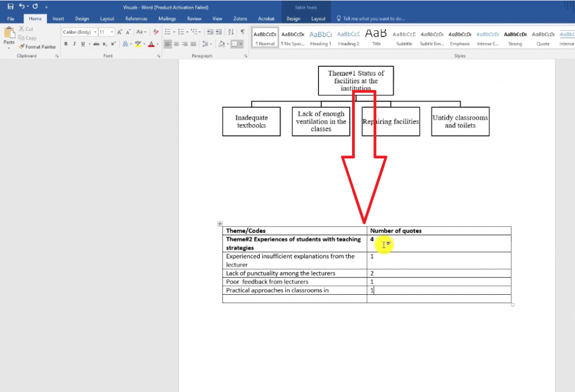The height and width of the screenshot is (392, 575).
Task: Click the Save icon in the title bar
Action: click(10, 7)
